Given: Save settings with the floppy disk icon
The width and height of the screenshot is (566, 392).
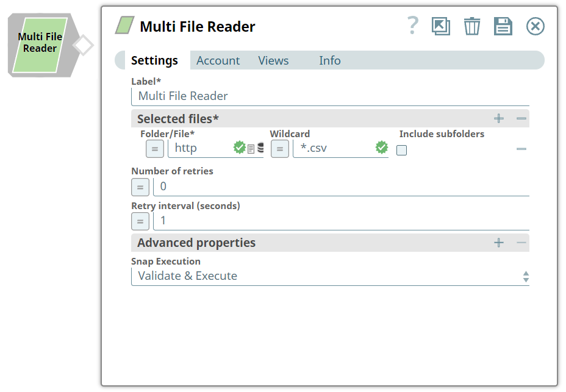Looking at the screenshot, I should pos(503,26).
